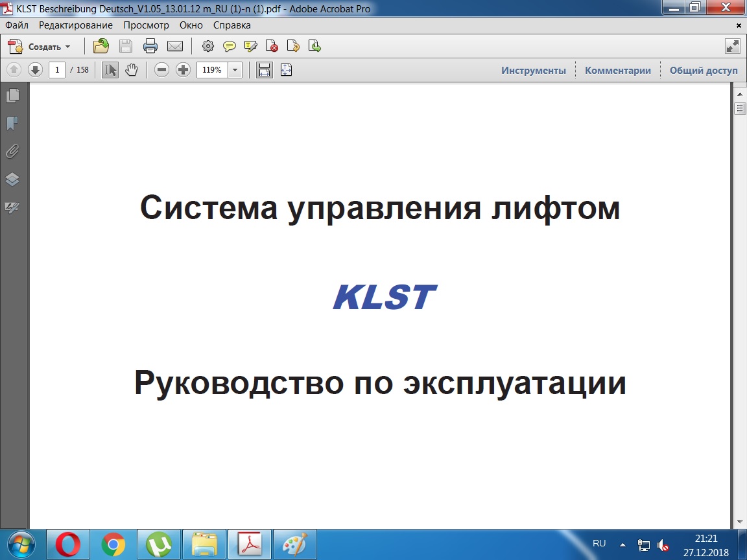Click text Руководство по эксплуатации
This screenshot has width=747, height=560.
[x=380, y=383]
